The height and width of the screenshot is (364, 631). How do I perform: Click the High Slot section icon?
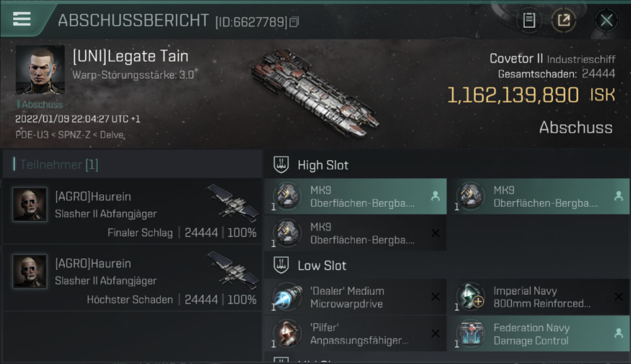point(281,165)
